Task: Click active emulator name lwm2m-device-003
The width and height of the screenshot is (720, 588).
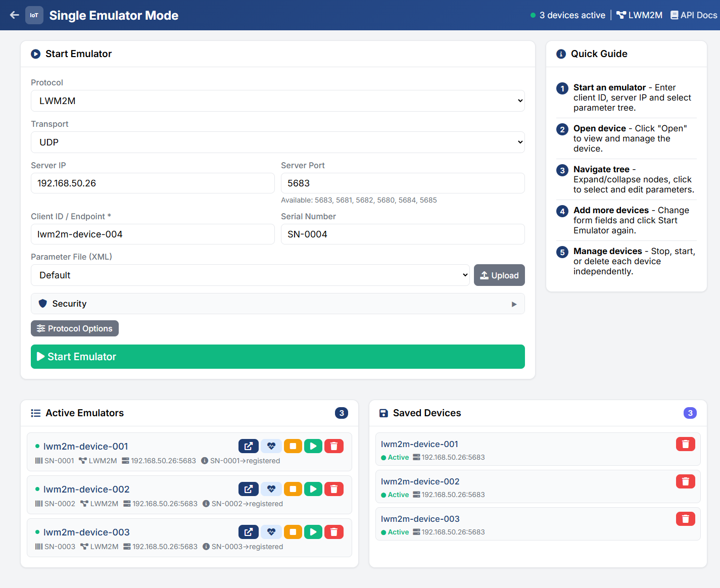Action: (86, 532)
